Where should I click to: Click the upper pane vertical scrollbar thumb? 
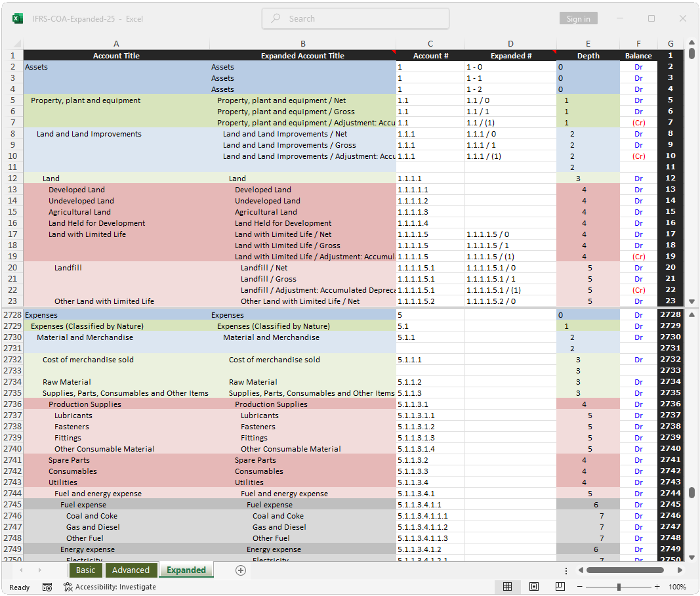tap(691, 54)
